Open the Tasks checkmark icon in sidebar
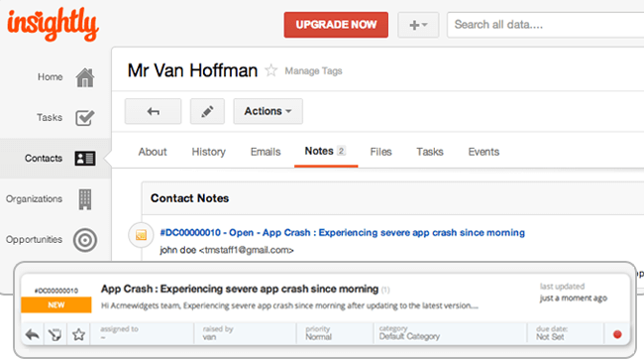The height and width of the screenshot is (359, 644). 85,118
